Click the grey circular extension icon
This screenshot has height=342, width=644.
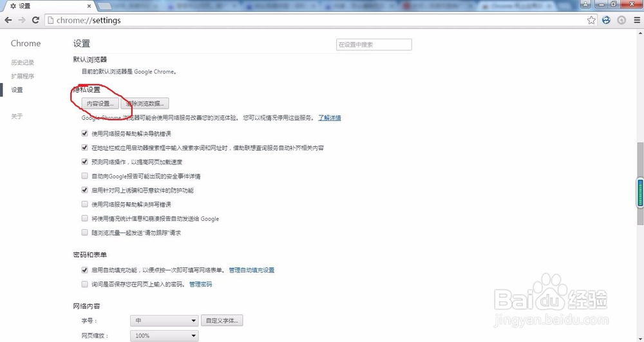621,20
